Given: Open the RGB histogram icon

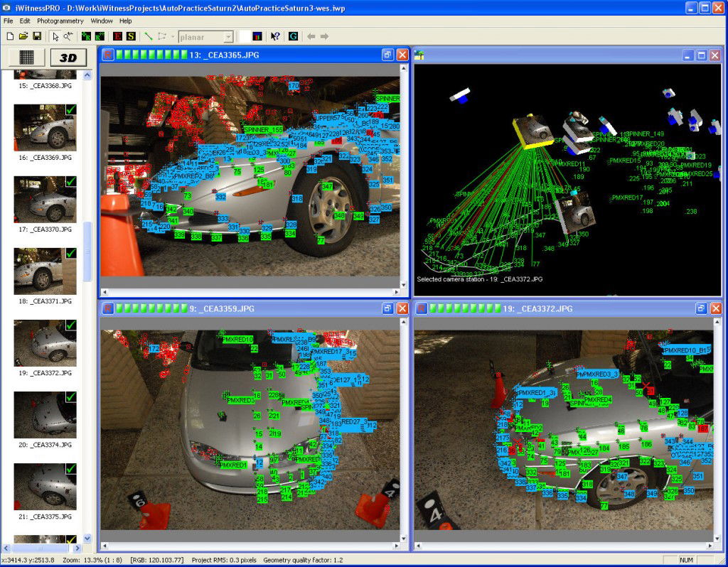Looking at the screenshot, I should click(257, 36).
